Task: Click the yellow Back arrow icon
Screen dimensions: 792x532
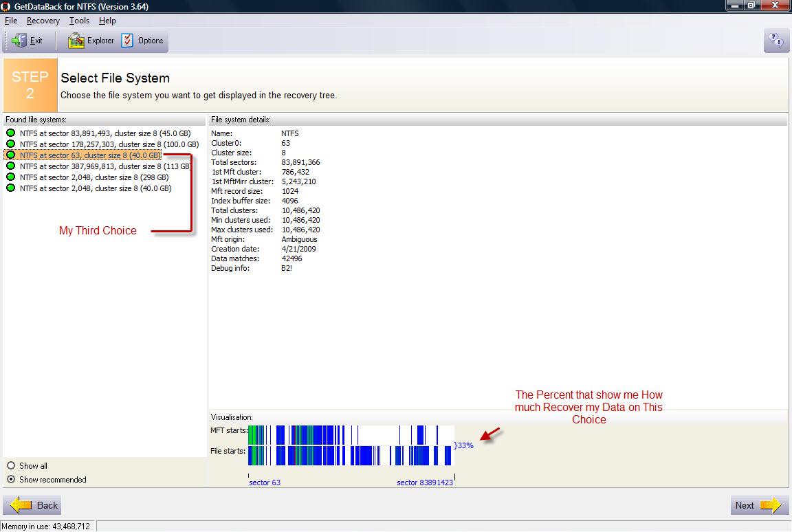Action: click(21, 505)
